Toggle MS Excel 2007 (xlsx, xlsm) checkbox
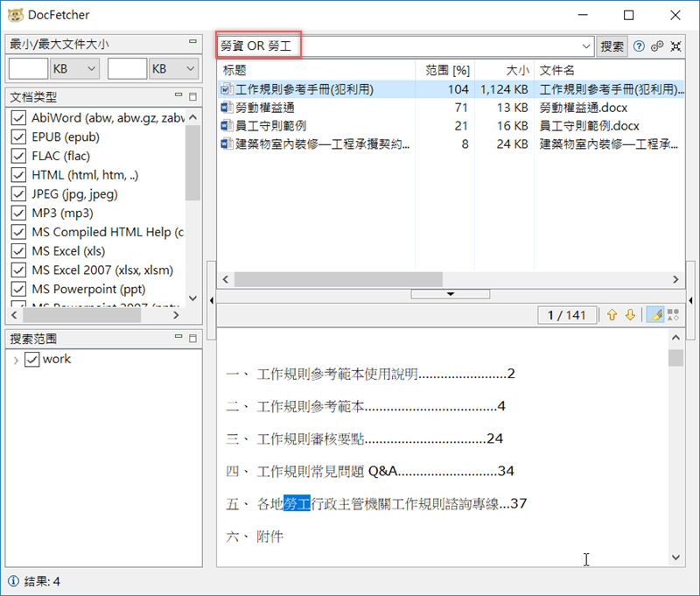 (18, 270)
